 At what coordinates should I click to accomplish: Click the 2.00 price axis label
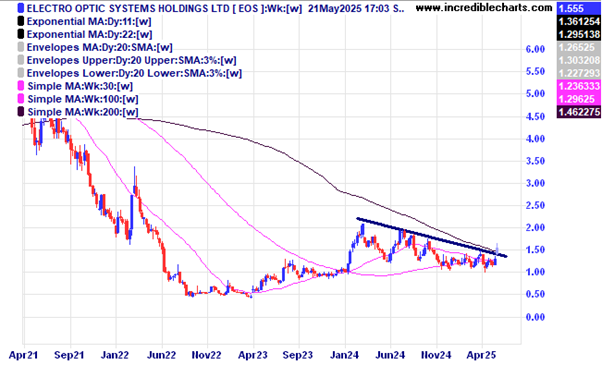[535, 228]
